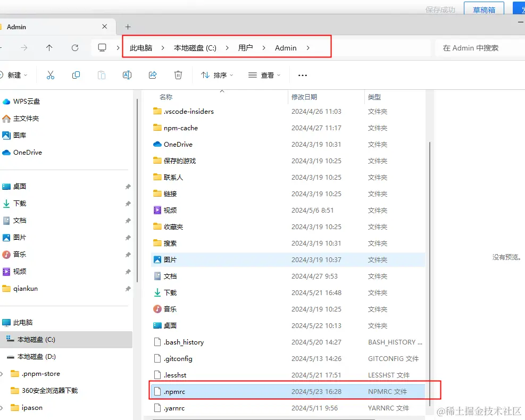Open the 排序 sort dropdown
The image size is (525, 420).
217,75
